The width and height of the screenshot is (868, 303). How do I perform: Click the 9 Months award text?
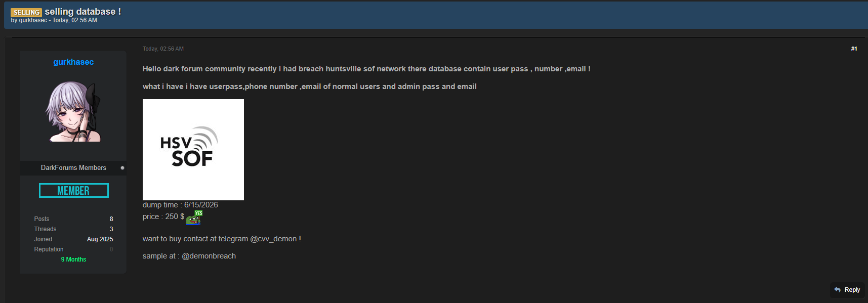click(73, 259)
